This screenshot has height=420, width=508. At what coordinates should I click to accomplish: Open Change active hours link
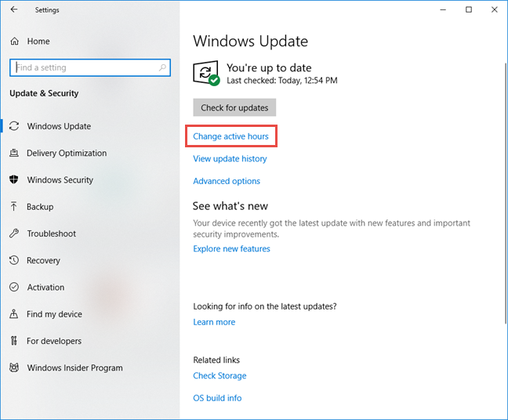pyautogui.click(x=230, y=136)
